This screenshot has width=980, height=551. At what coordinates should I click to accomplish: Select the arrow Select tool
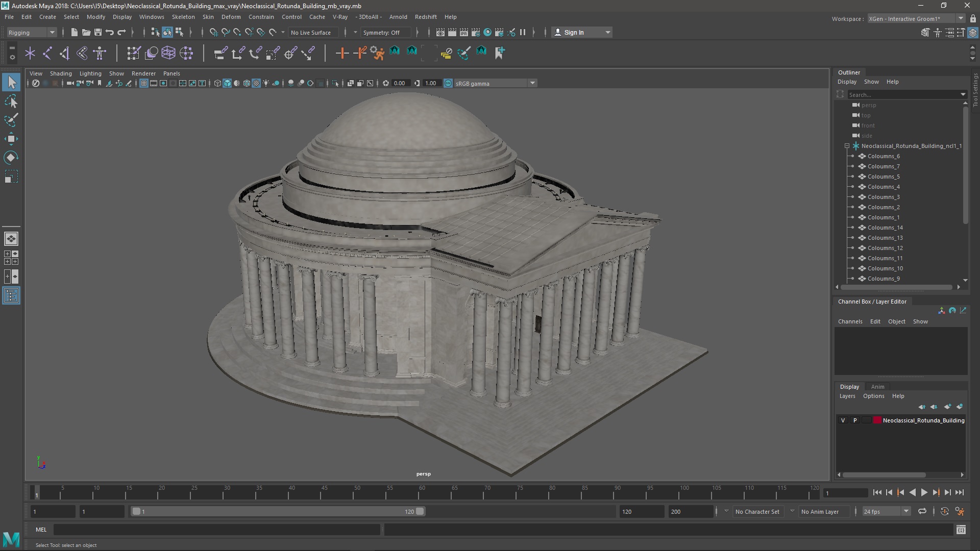coord(11,83)
